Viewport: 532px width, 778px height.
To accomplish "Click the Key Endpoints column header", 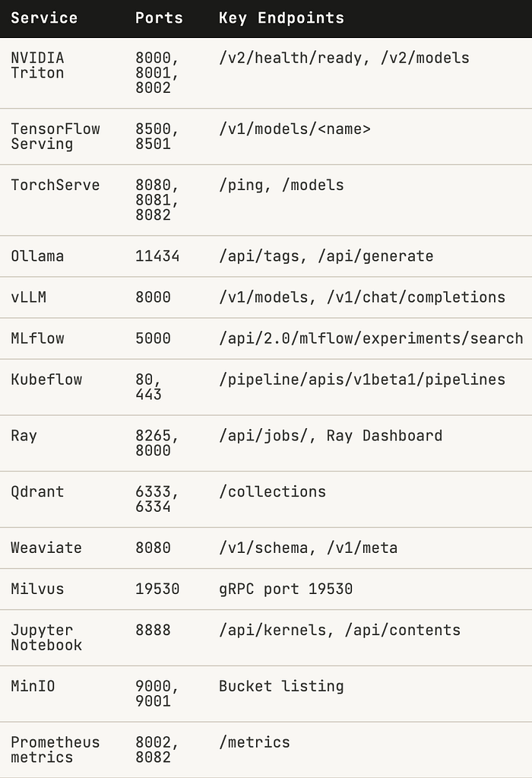I will [281, 18].
